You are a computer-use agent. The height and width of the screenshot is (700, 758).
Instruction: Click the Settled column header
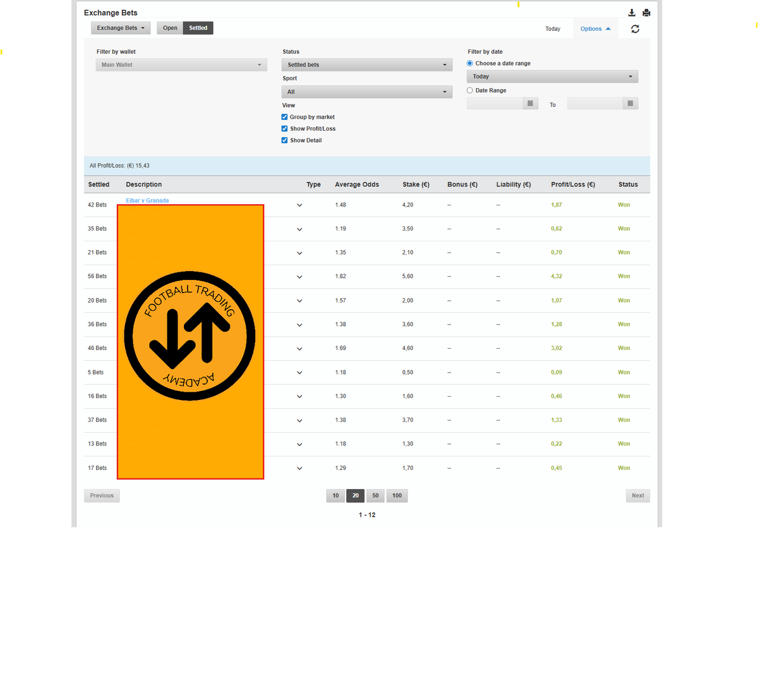pos(99,184)
